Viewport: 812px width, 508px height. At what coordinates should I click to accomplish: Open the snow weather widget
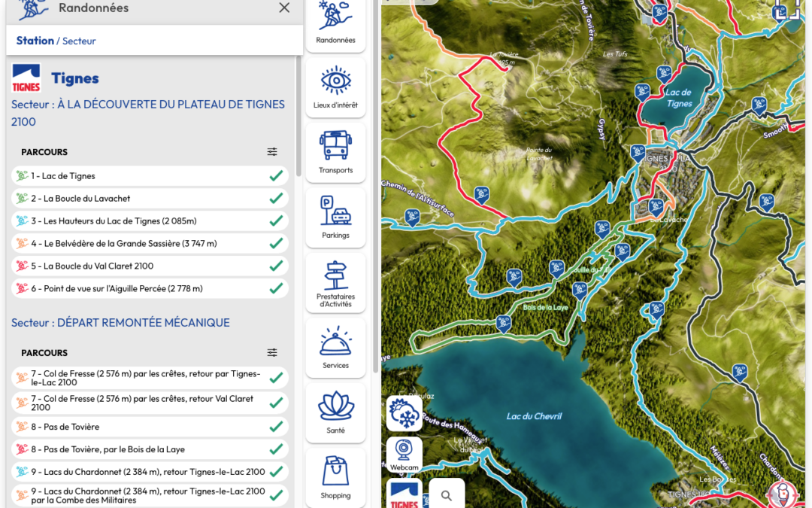pyautogui.click(x=404, y=413)
